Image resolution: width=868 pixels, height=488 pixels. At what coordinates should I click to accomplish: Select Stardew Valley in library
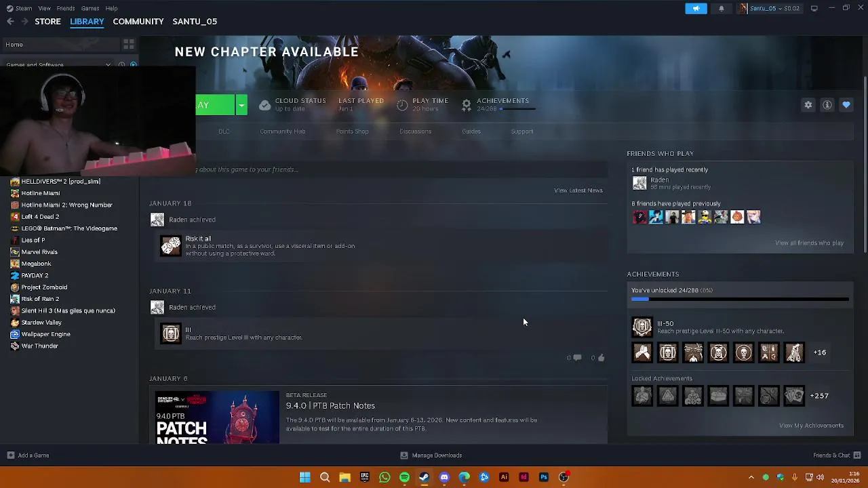tap(41, 323)
